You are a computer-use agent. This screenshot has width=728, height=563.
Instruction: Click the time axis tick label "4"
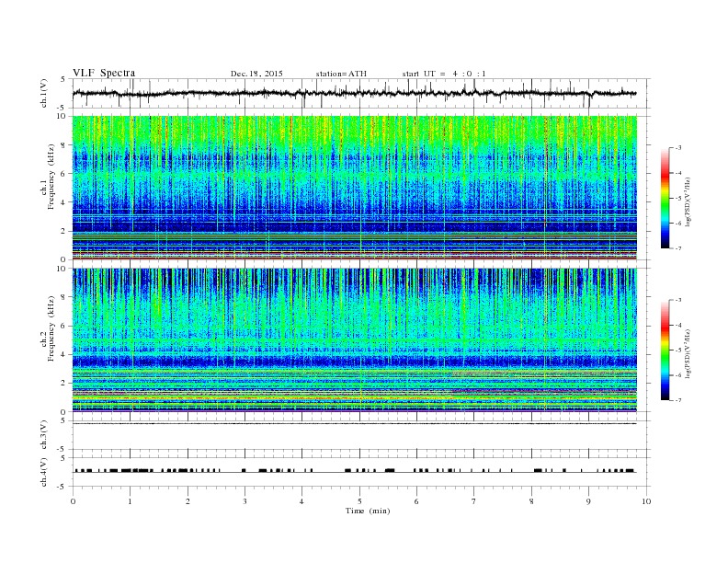[x=301, y=501]
